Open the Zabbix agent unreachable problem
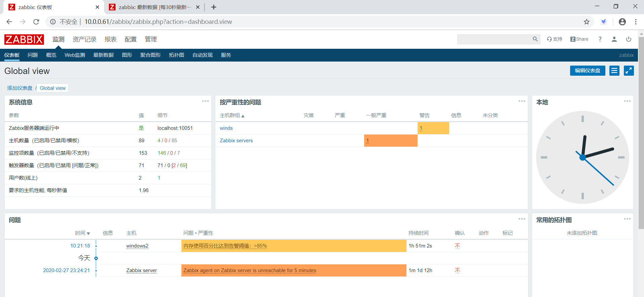644x297 pixels. tap(250, 270)
